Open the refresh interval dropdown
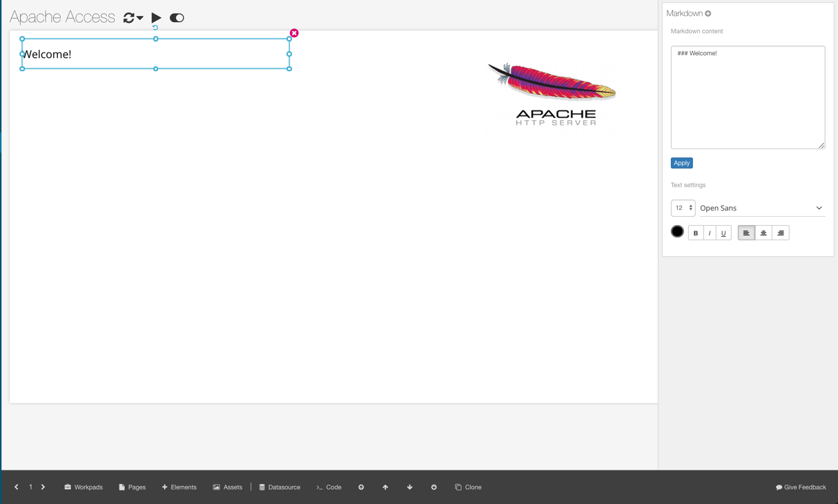The height and width of the screenshot is (504, 838). [x=133, y=18]
